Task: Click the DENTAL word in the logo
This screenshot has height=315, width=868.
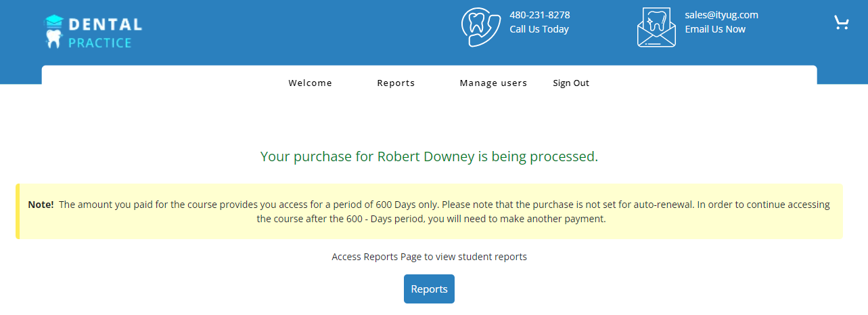Action: tap(105, 25)
